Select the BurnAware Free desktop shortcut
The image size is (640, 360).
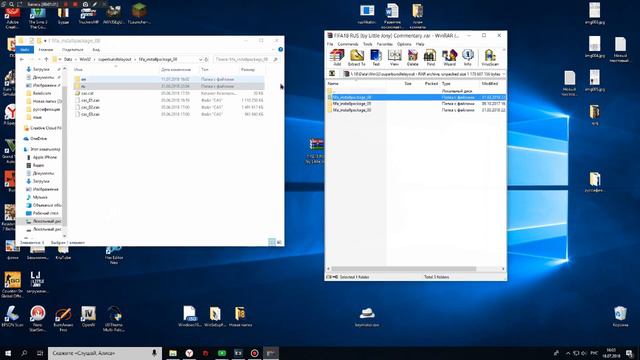63,318
